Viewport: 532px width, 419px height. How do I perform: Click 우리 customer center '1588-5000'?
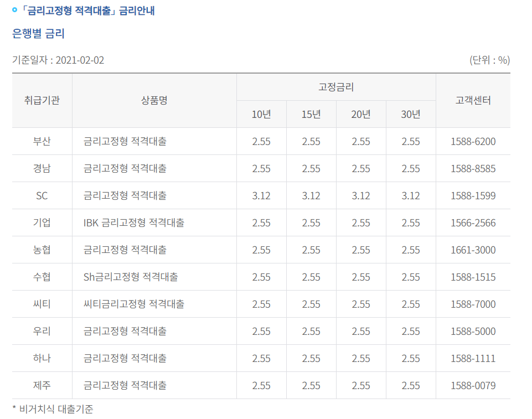[473, 332]
